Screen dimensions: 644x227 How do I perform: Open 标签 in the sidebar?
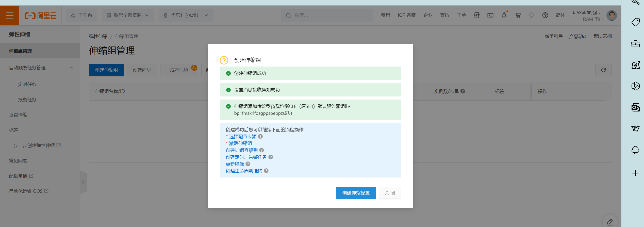click(14, 130)
